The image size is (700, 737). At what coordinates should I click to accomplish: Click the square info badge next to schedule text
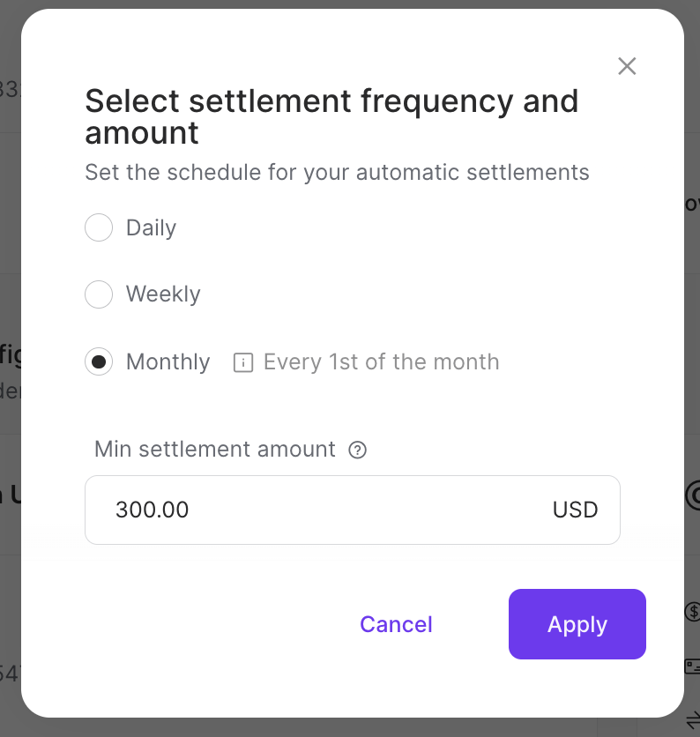242,361
